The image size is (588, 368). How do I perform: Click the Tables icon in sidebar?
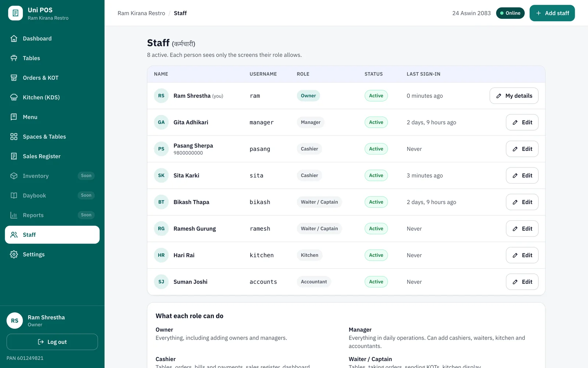14,58
